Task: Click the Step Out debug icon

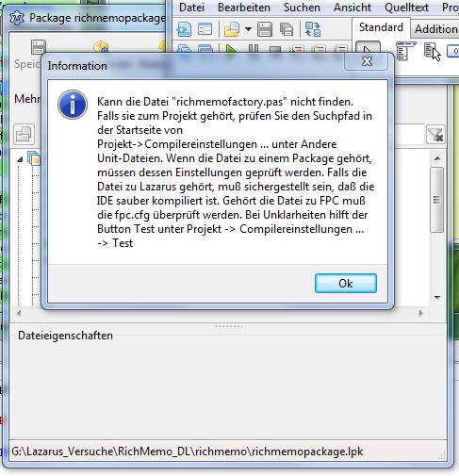Action: point(340,49)
